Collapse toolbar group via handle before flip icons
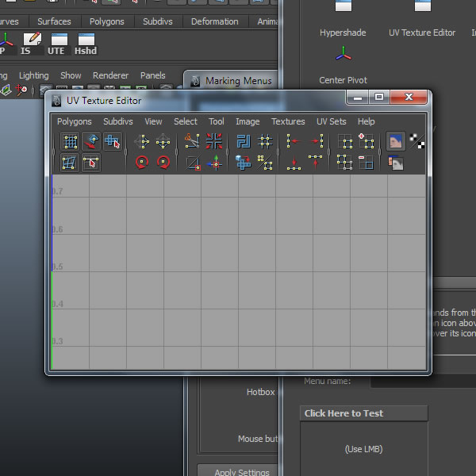476x476 pixels. (125, 152)
